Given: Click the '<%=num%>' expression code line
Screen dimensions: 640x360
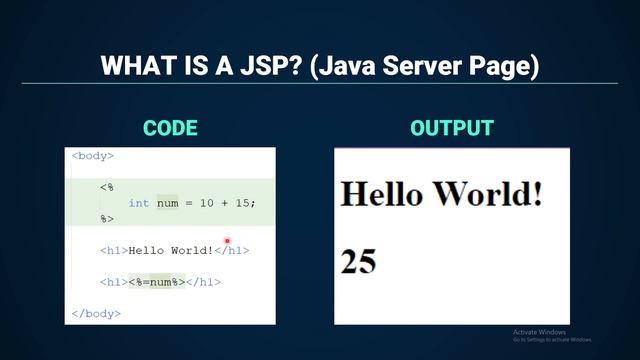Looking at the screenshot, I should coord(160,282).
